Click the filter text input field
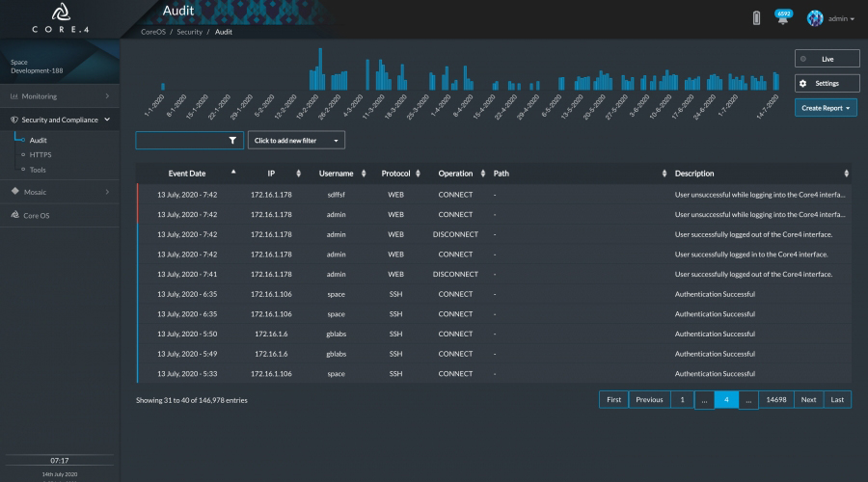The width and height of the screenshot is (868, 482). [189, 141]
